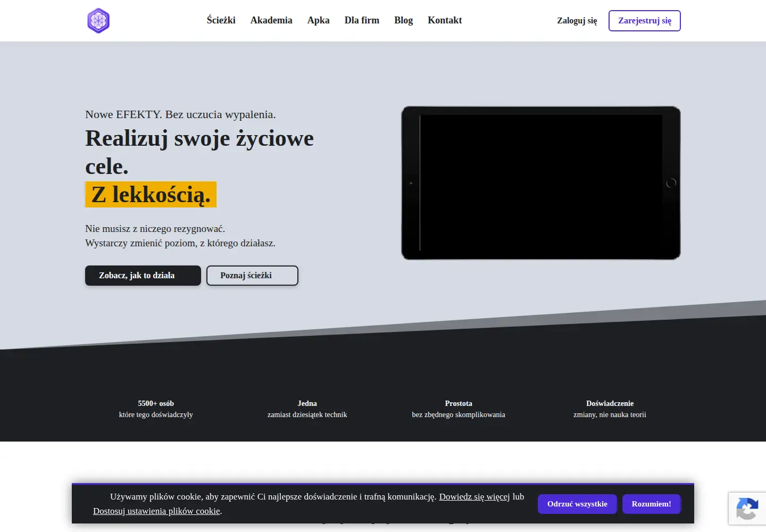
Task: Click the black tablet video preview
Action: pyautogui.click(x=541, y=183)
